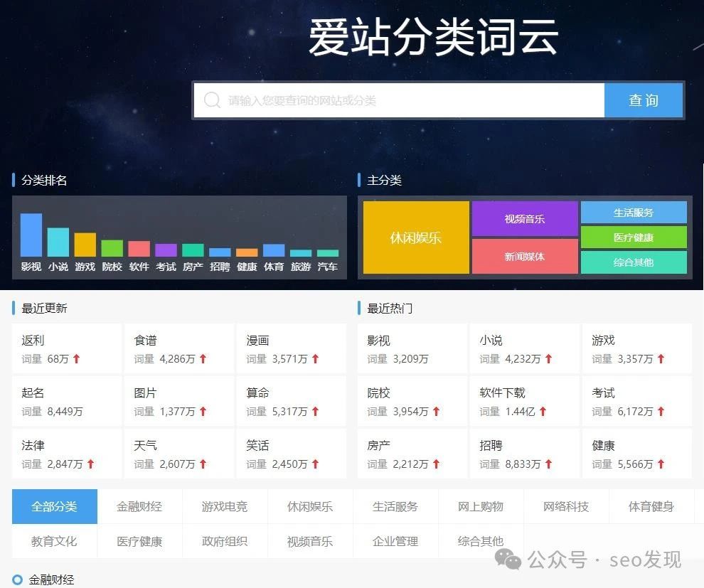The height and width of the screenshot is (588, 704).
Task: Select the 游戏 bar in ranking chart
Action: (x=85, y=245)
